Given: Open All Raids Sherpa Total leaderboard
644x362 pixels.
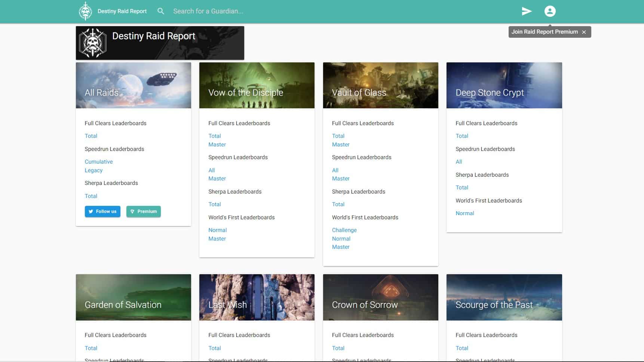Looking at the screenshot, I should point(91,196).
